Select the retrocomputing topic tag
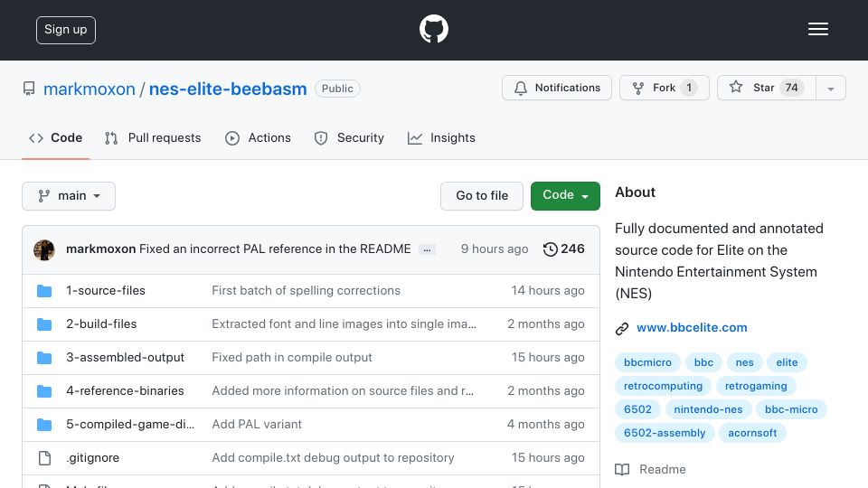Screen dimensions: 868x488 tap(663, 386)
